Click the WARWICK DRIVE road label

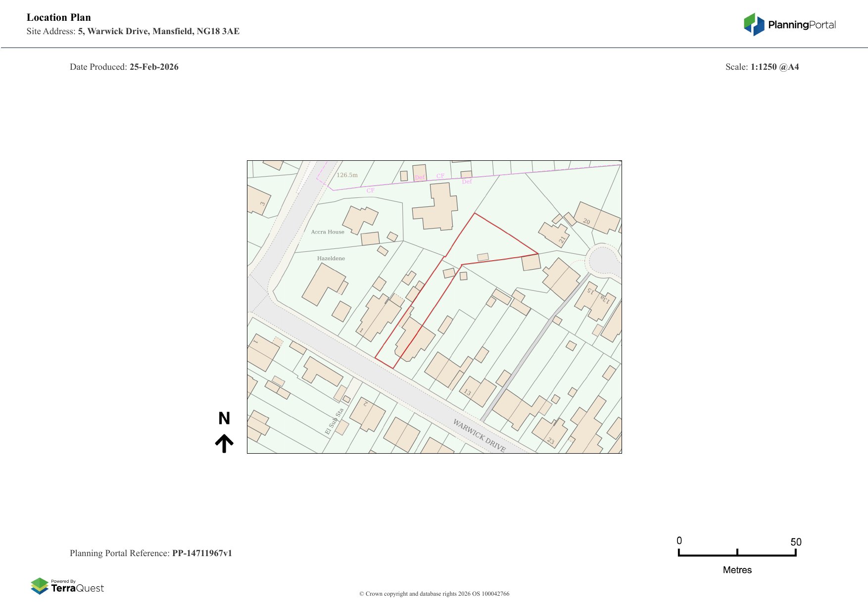click(479, 435)
